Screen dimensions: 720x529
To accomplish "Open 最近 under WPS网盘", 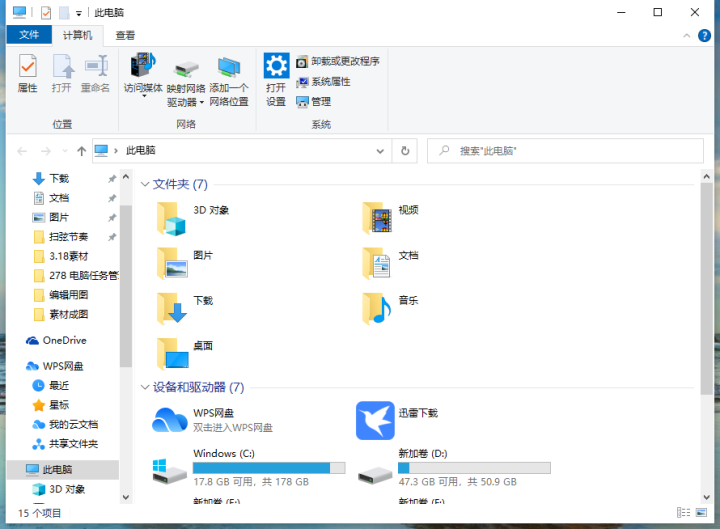I will click(59, 385).
